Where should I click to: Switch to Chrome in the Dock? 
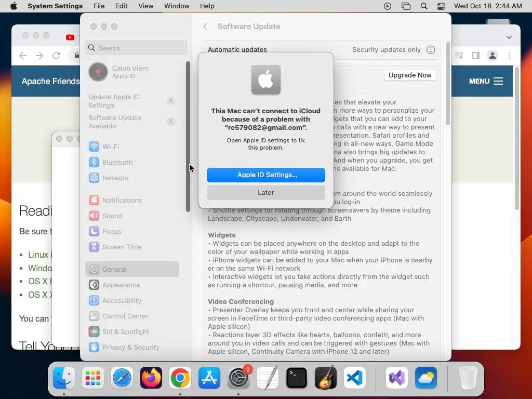pos(180,378)
